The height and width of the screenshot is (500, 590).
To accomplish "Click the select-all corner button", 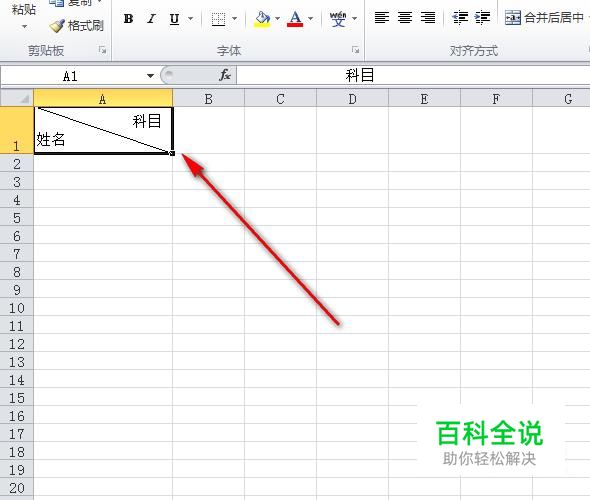I will tap(17, 99).
